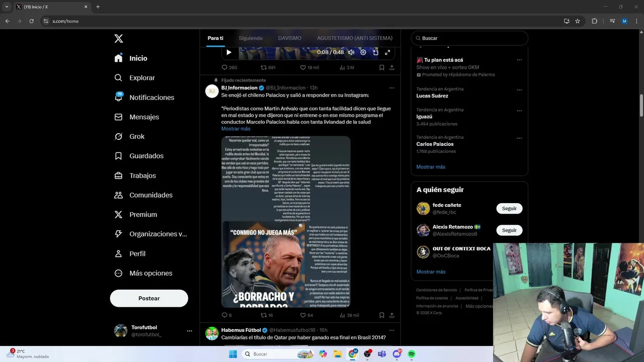Play the video in the top post

[229, 52]
